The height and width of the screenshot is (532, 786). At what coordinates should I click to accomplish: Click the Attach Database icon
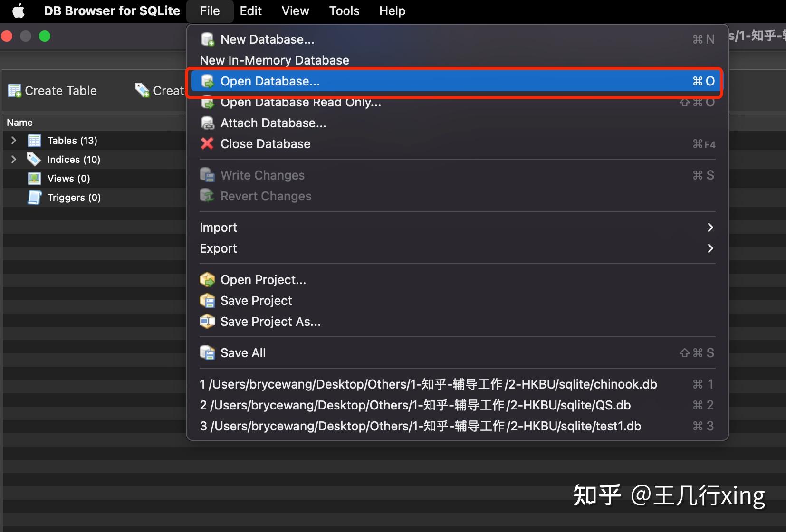tap(207, 123)
